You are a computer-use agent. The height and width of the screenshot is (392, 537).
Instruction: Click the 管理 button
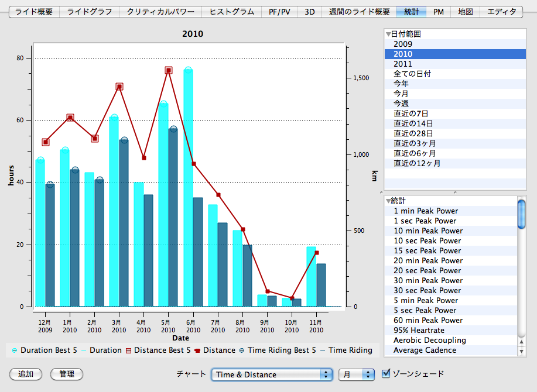click(x=67, y=374)
